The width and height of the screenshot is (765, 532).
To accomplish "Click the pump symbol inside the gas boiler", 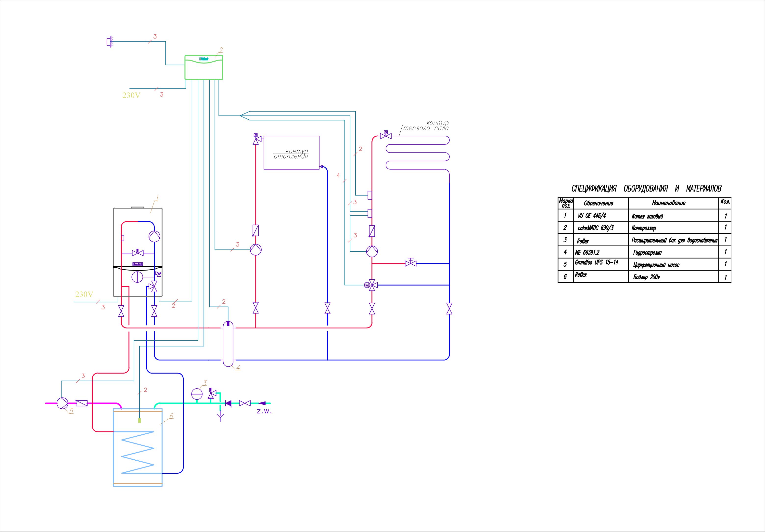I will [154, 236].
